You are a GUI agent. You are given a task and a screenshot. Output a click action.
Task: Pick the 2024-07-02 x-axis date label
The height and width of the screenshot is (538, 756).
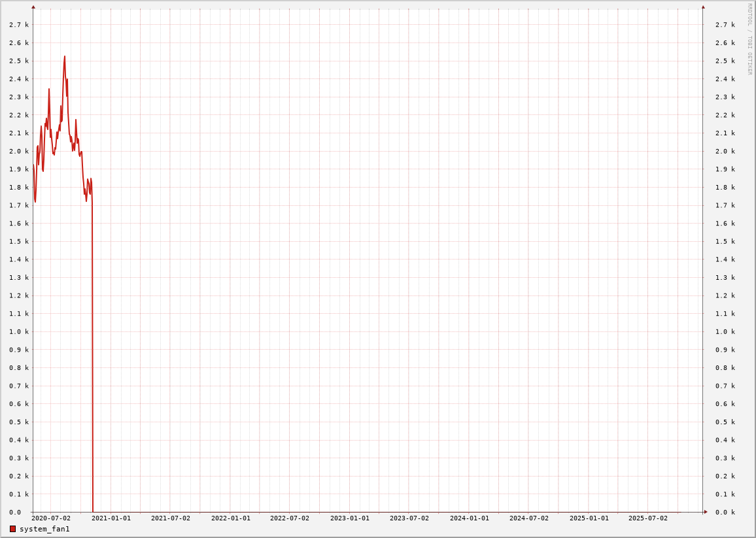[529, 518]
